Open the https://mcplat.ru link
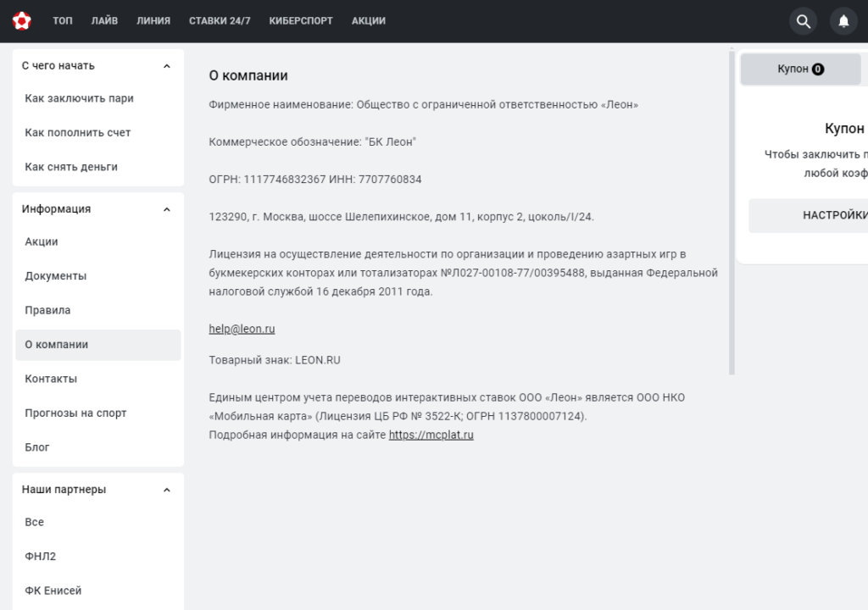This screenshot has width=868, height=610. point(431,435)
